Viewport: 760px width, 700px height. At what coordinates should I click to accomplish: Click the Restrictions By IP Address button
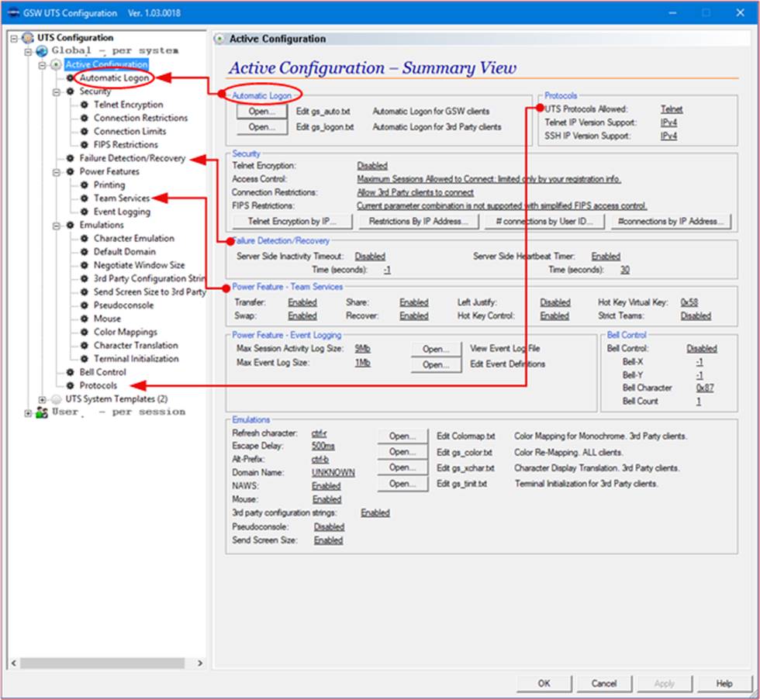point(419,222)
